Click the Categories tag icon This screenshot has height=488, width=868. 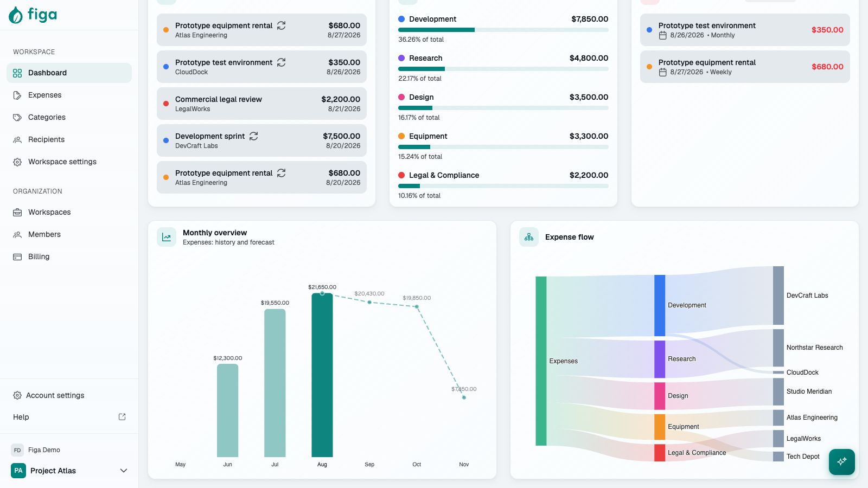(17, 117)
